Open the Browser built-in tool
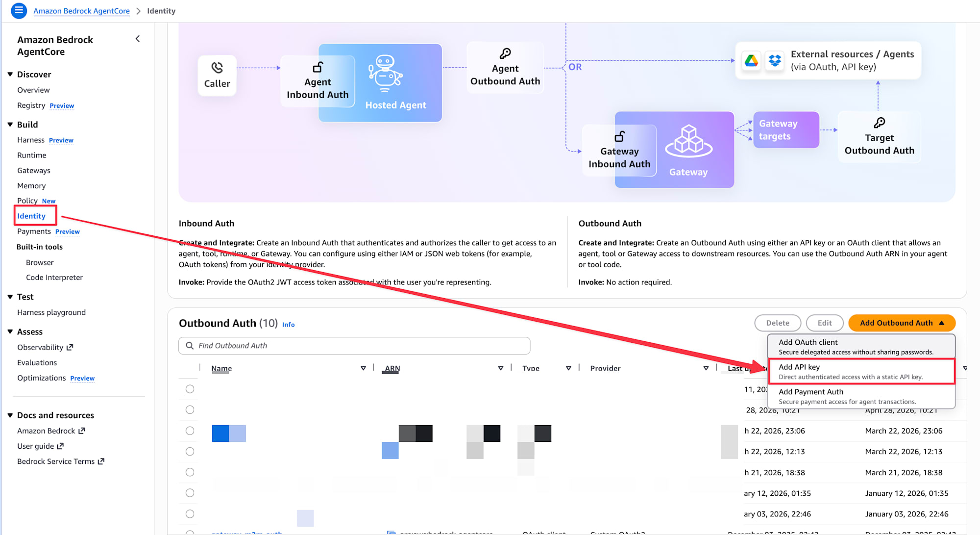This screenshot has width=980, height=535. click(40, 262)
